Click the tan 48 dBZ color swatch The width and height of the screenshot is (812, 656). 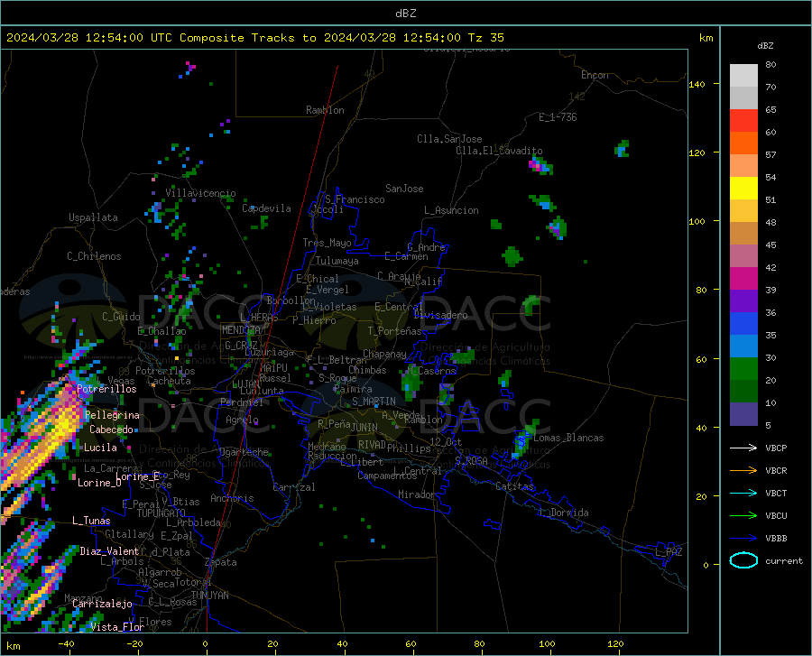(743, 233)
